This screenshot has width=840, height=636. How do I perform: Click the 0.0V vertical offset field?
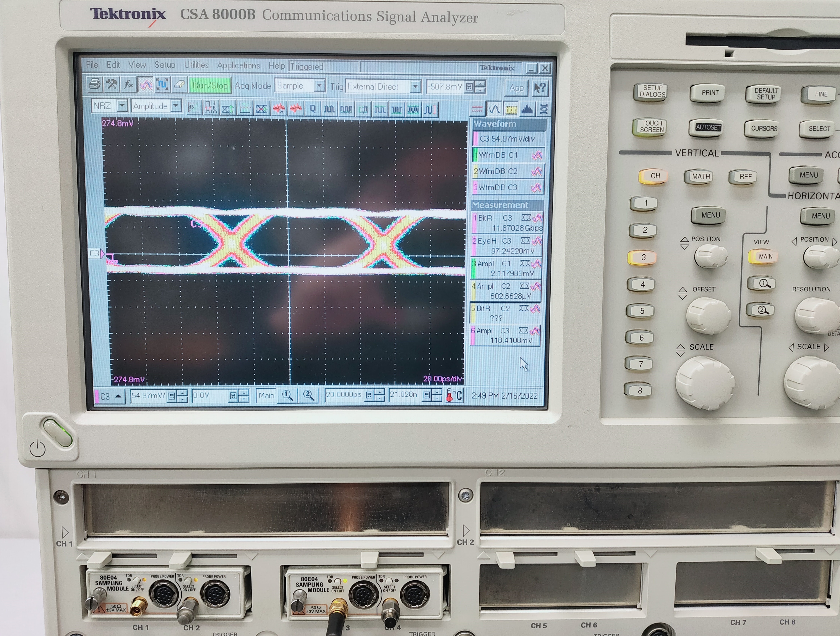tap(210, 396)
